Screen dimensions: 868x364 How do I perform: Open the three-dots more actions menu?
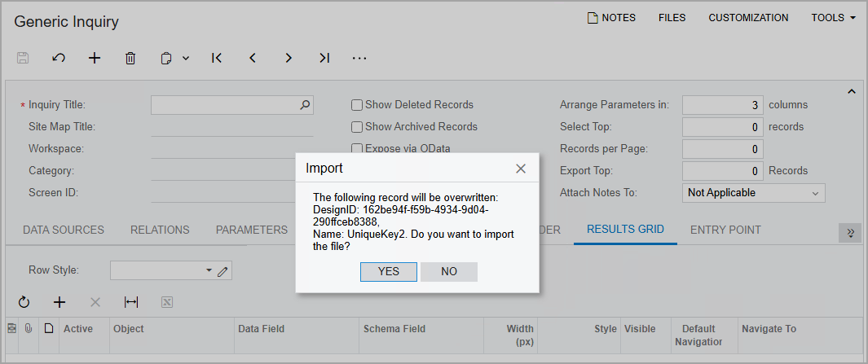click(359, 58)
